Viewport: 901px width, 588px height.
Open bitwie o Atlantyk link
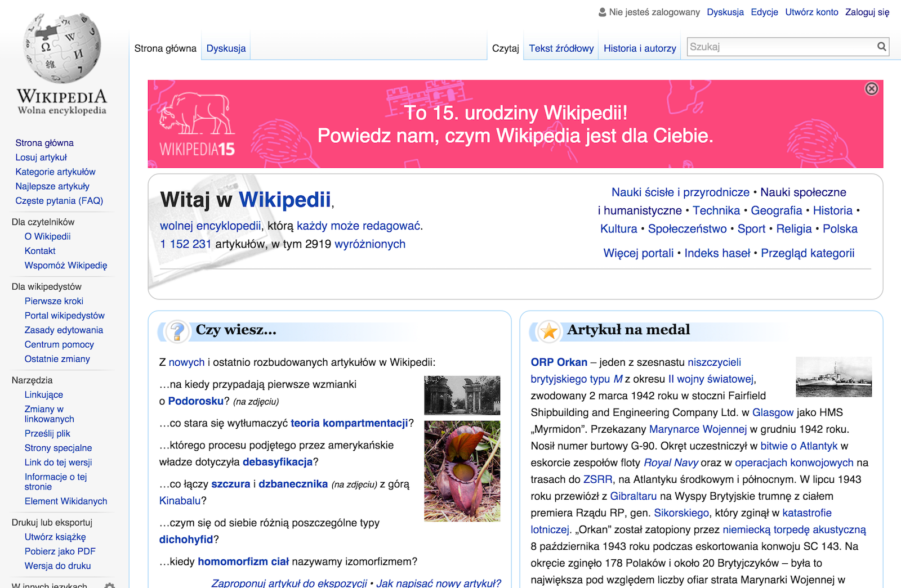(799, 446)
